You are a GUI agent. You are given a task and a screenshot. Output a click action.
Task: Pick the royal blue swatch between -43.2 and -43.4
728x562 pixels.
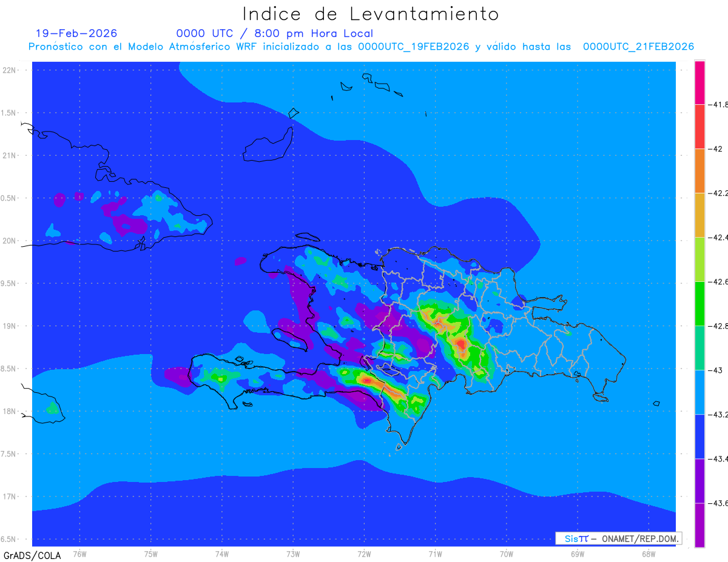coord(699,436)
